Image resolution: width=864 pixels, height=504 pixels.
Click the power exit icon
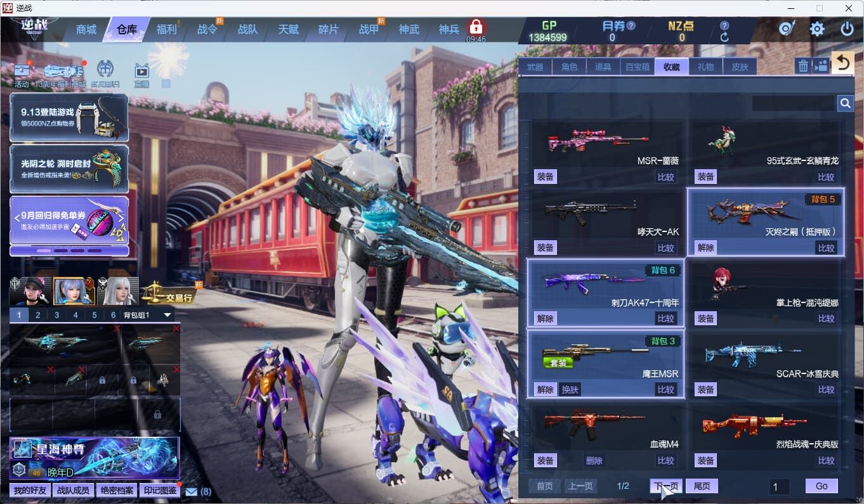[847, 29]
